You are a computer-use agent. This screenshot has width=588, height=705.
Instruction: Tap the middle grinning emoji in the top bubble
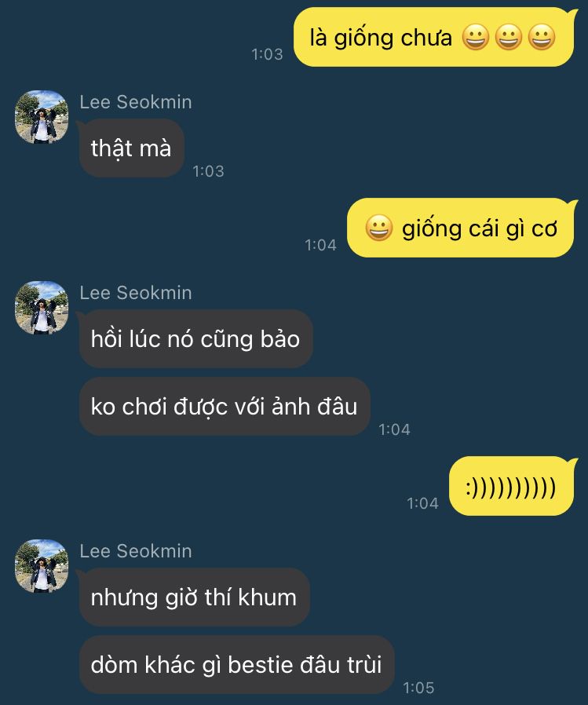(509, 38)
